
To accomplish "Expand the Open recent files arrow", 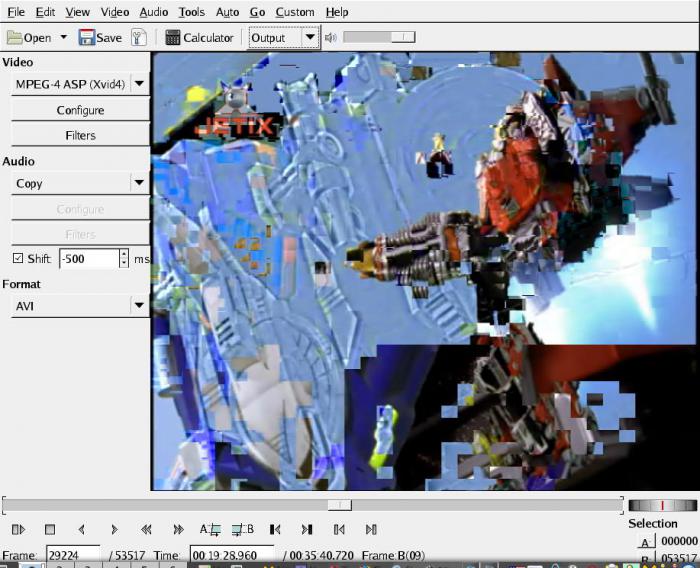I will pos(63,37).
